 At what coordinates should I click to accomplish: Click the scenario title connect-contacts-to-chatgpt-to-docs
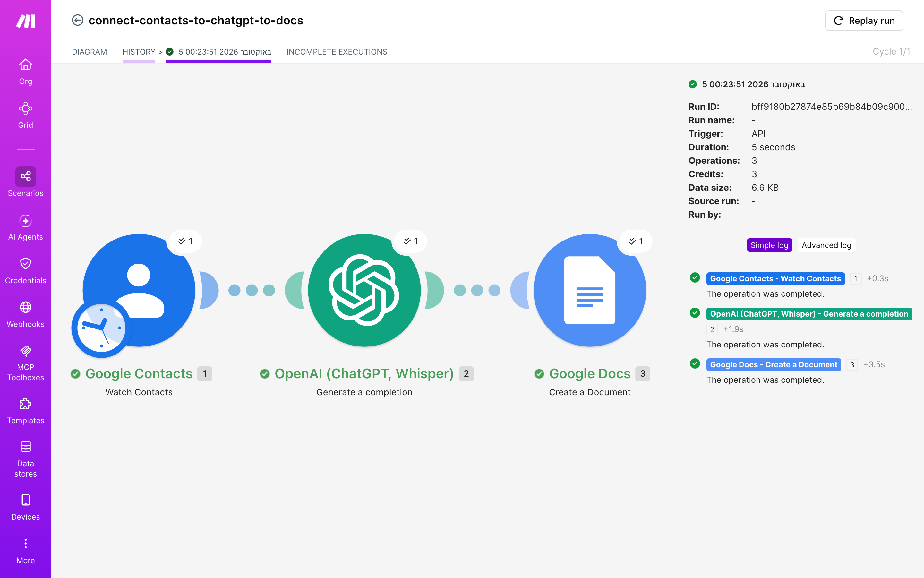(195, 20)
